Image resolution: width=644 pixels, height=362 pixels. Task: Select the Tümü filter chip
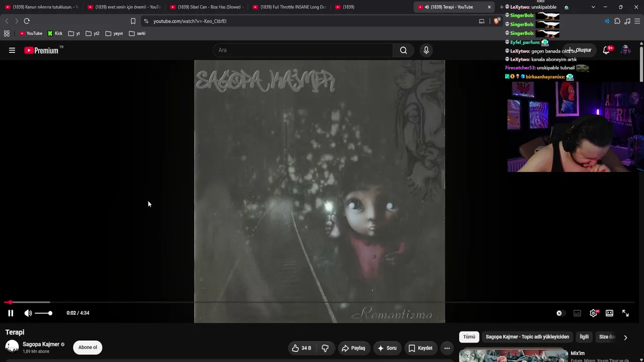(469, 337)
